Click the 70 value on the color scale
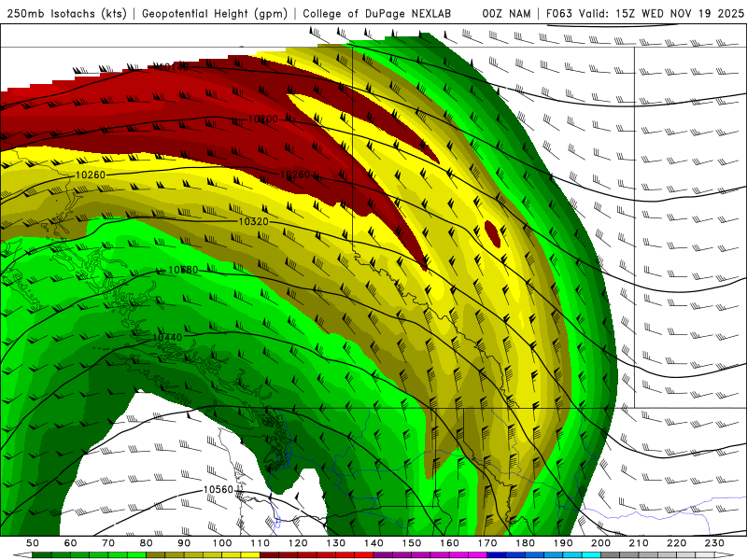This screenshot has width=747, height=560. click(x=108, y=543)
